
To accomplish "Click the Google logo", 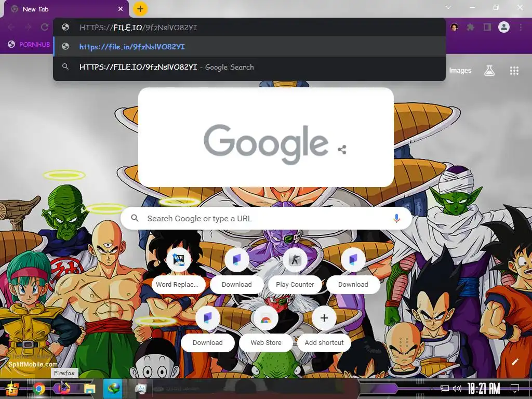I will point(265,144).
